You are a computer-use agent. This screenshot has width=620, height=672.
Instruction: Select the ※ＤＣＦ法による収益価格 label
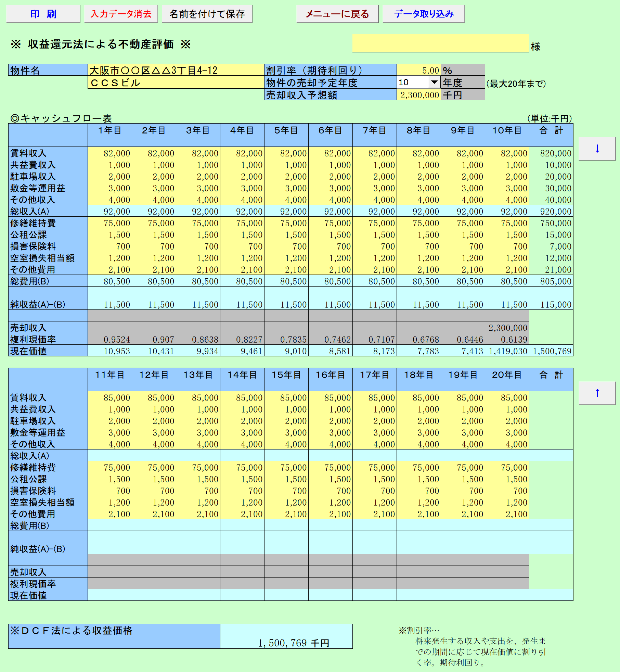(114, 636)
